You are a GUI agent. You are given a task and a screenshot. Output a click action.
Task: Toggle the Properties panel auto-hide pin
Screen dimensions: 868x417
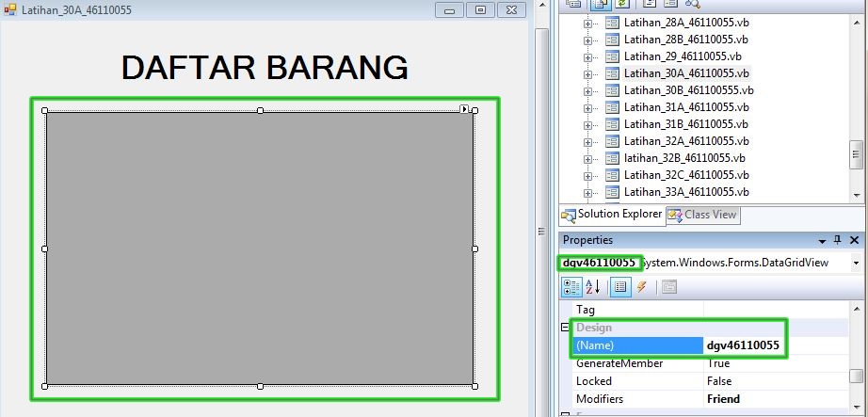[837, 240]
